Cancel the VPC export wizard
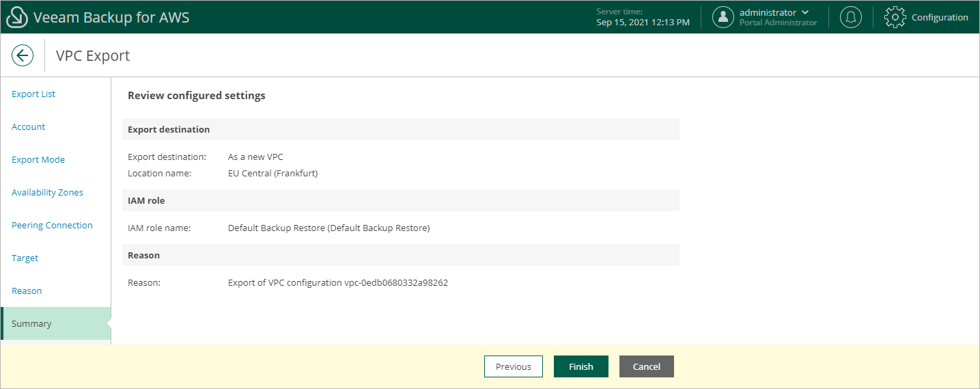The height and width of the screenshot is (389, 980). coord(647,366)
